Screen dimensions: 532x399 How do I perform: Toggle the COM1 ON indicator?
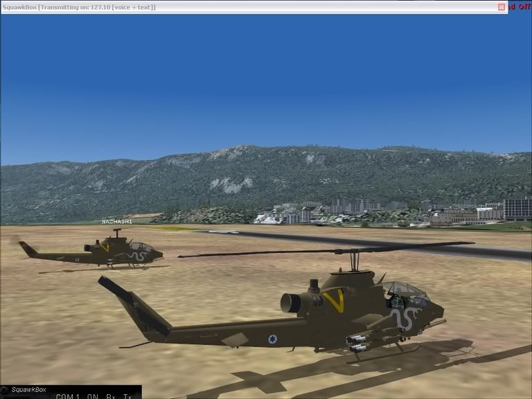pos(93,396)
